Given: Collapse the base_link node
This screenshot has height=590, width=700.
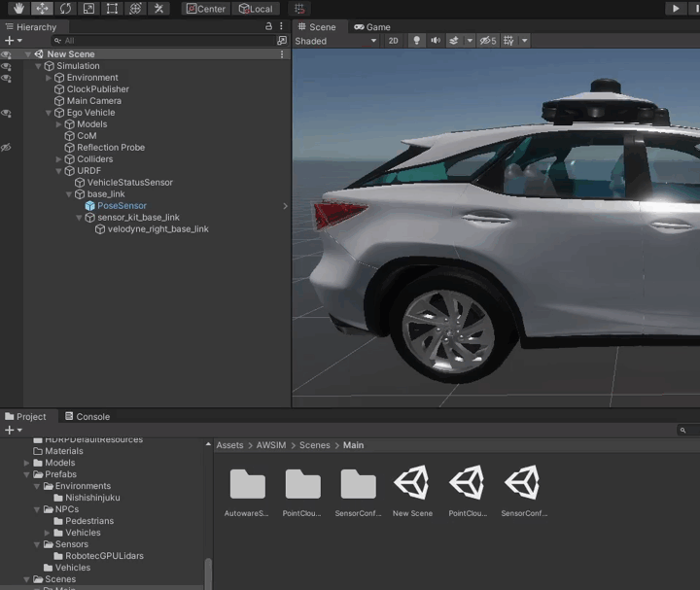Looking at the screenshot, I should [x=69, y=194].
